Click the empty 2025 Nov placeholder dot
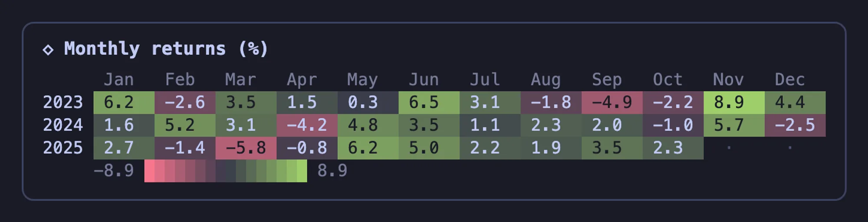The height and width of the screenshot is (222, 868). coord(729,148)
